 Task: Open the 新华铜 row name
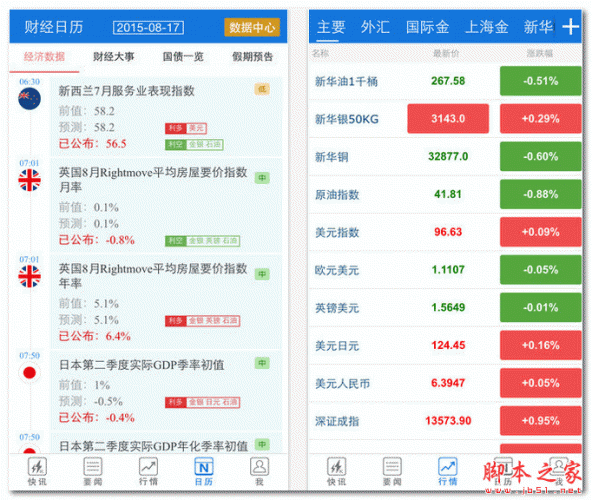point(331,157)
